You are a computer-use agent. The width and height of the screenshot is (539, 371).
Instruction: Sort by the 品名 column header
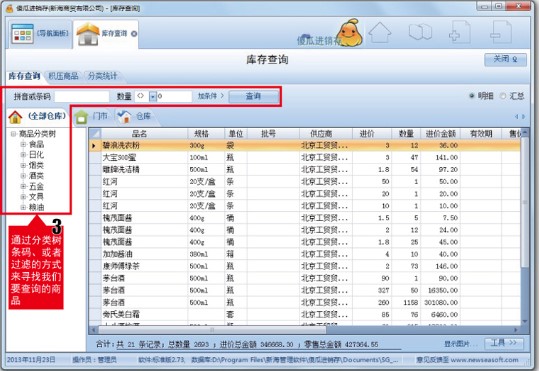click(144, 133)
